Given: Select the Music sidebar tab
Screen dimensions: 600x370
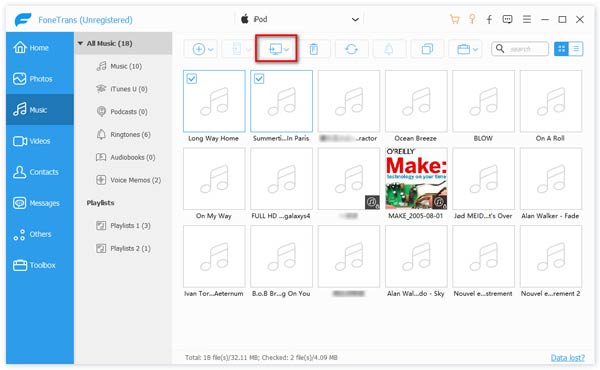Looking at the screenshot, I should 40,110.
